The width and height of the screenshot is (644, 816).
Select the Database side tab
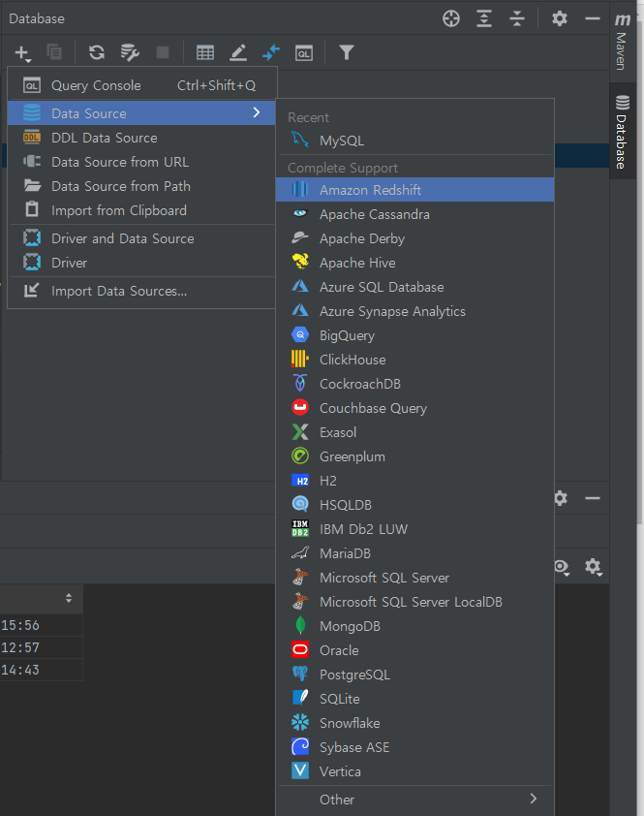point(622,131)
